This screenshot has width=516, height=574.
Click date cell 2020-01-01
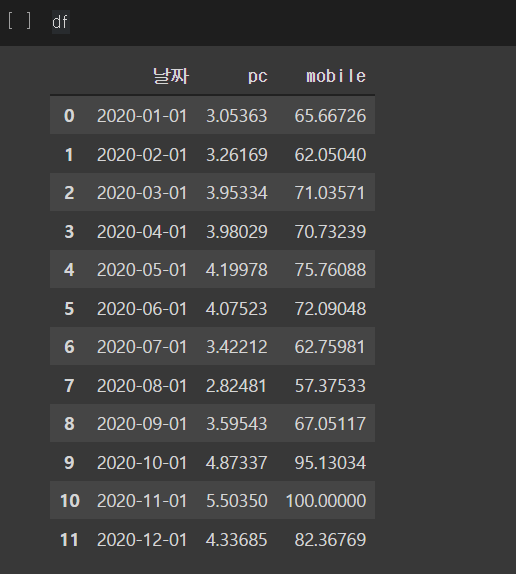142,116
